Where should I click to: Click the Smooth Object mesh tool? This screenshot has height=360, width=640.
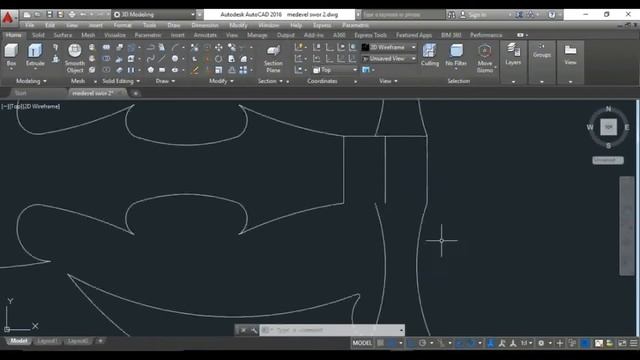click(75, 58)
